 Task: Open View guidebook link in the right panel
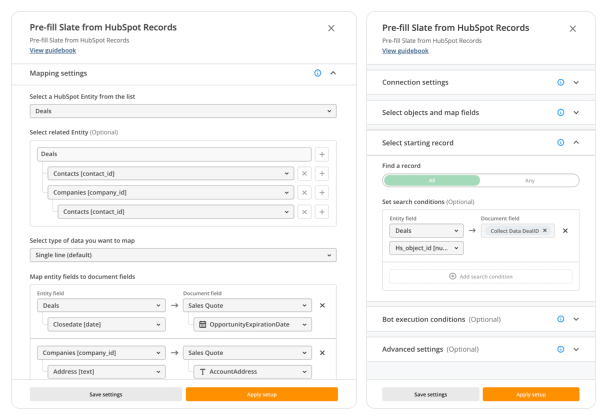405,51
